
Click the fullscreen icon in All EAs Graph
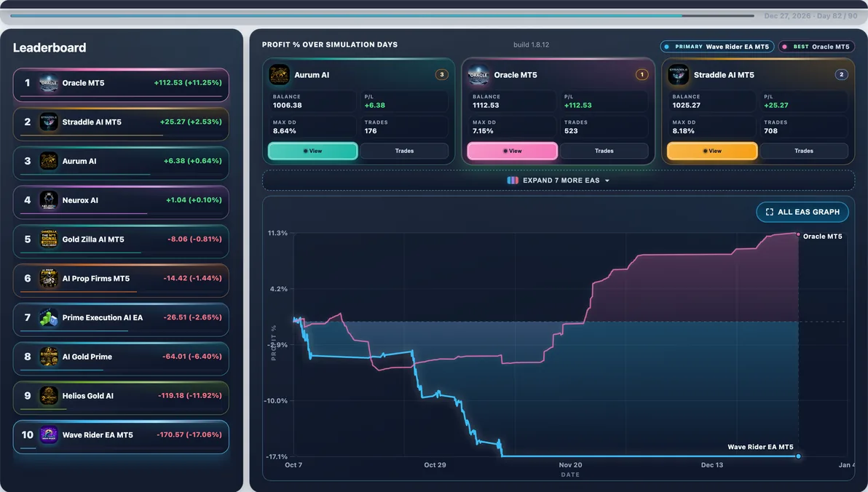point(770,212)
